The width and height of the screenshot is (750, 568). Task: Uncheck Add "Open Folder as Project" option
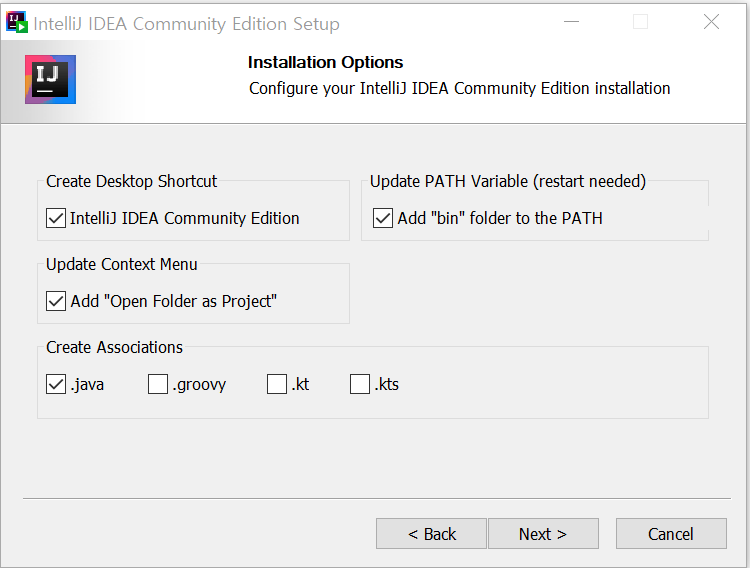coord(56,301)
